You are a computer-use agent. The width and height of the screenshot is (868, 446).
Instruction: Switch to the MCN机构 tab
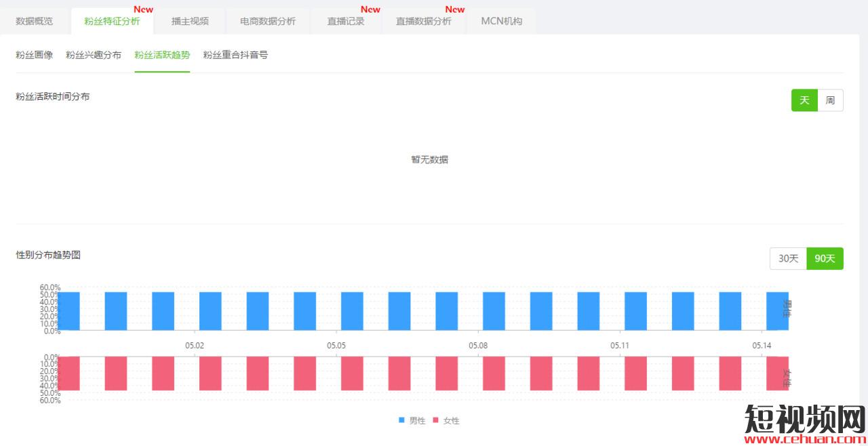(x=502, y=21)
